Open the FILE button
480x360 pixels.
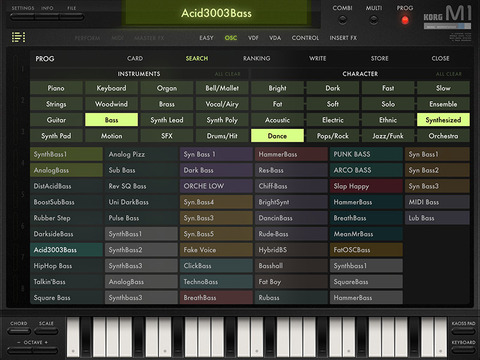(72, 17)
